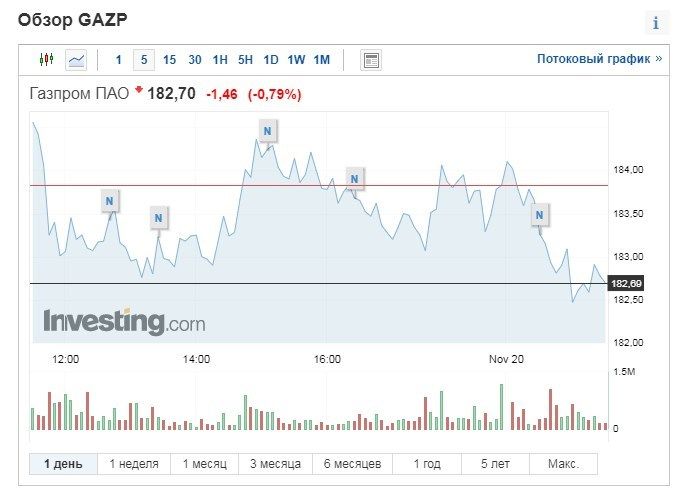Set the interval to 15 minutes
The height and width of the screenshot is (496, 682).
[x=169, y=60]
